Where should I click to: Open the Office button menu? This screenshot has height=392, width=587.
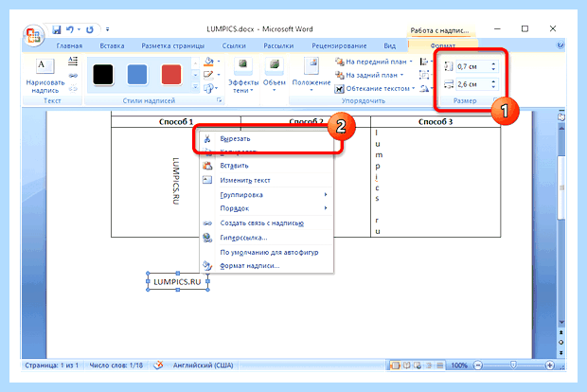pyautogui.click(x=33, y=36)
